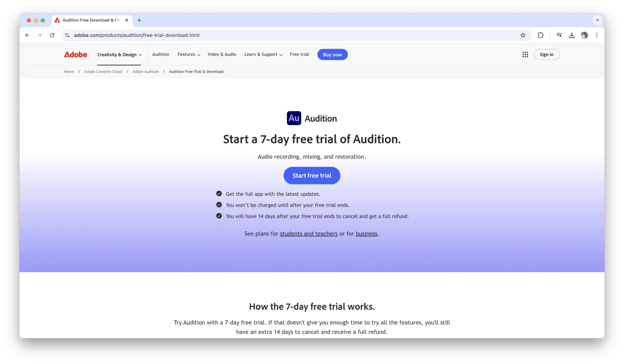Screen dimensions: 624x364
Task: Click the Sign in button
Action: tap(546, 55)
